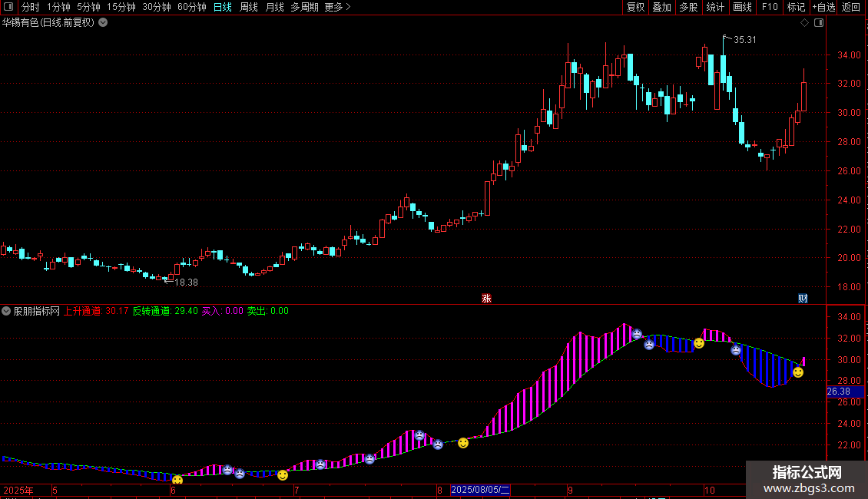Toggle the side panel icon at chart top right
Screen dimensions: 868x499
click(819, 23)
